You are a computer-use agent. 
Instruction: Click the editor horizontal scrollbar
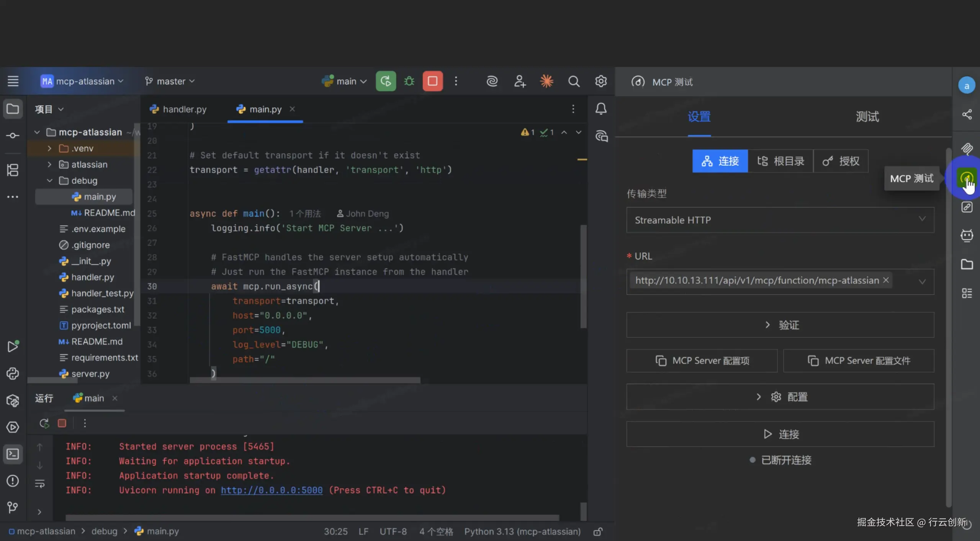click(x=305, y=380)
